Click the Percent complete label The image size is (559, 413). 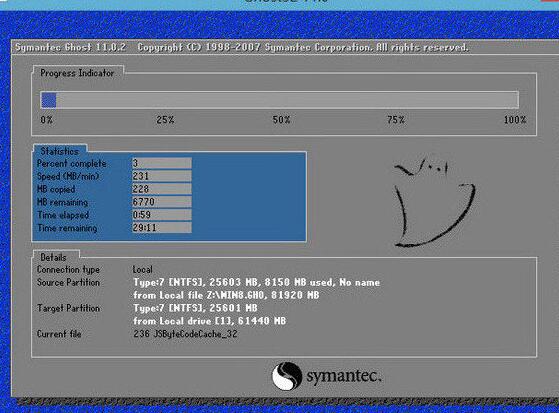click(x=72, y=164)
